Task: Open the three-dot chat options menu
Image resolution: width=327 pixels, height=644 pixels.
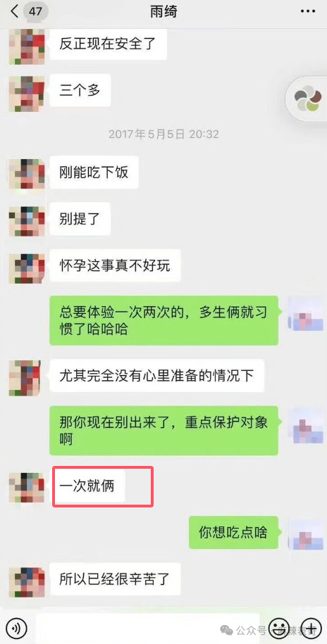Action: point(308,11)
